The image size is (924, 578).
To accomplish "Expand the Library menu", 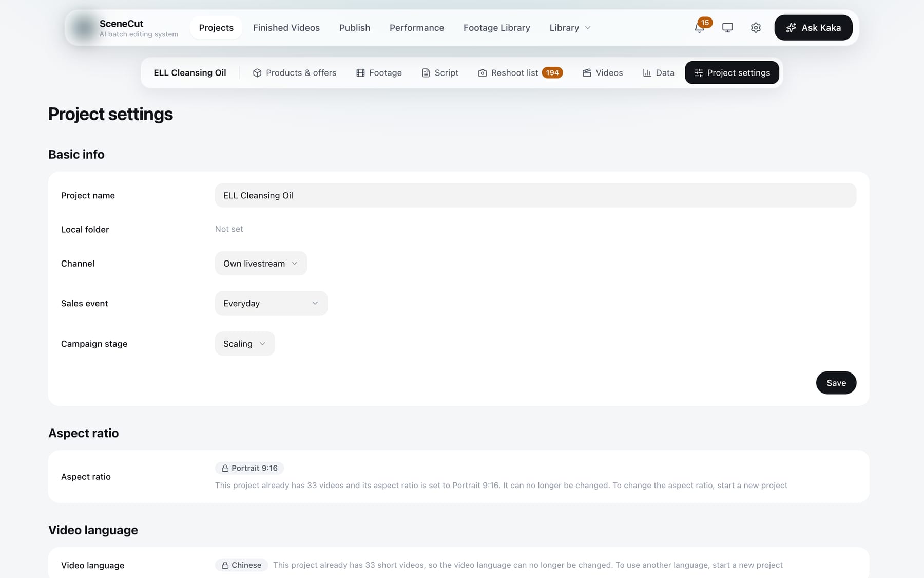I will [x=570, y=28].
